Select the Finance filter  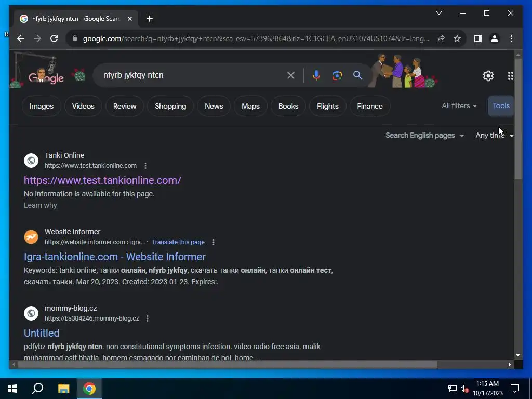370,106
